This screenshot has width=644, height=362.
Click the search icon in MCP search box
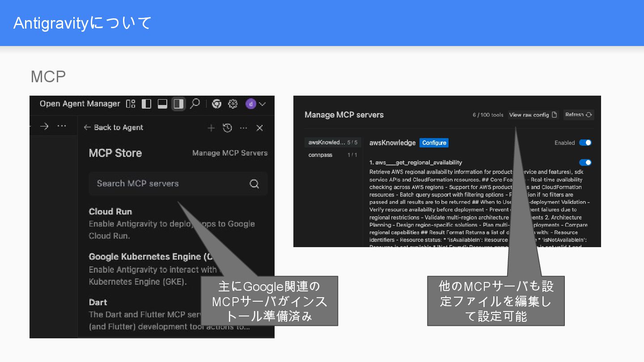click(254, 184)
